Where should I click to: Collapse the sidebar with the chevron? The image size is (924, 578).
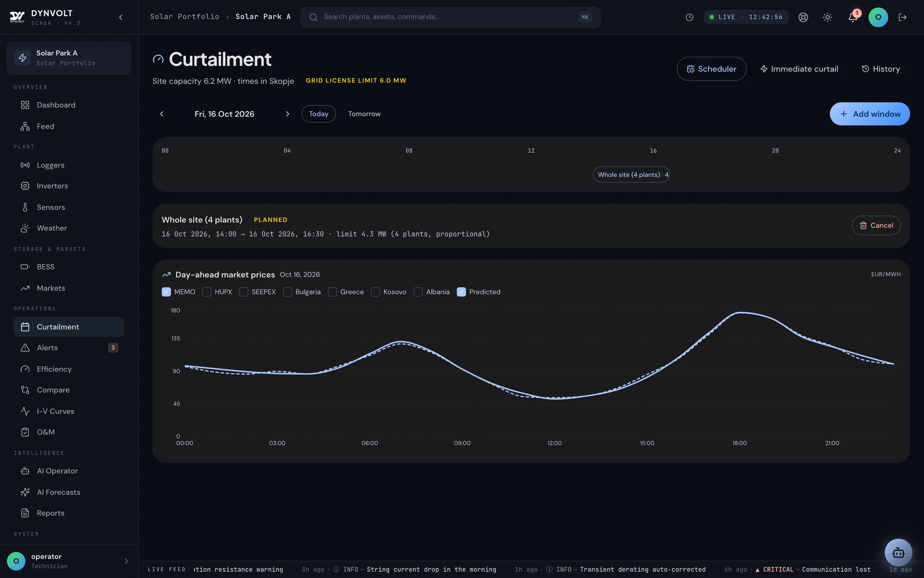pyautogui.click(x=121, y=17)
